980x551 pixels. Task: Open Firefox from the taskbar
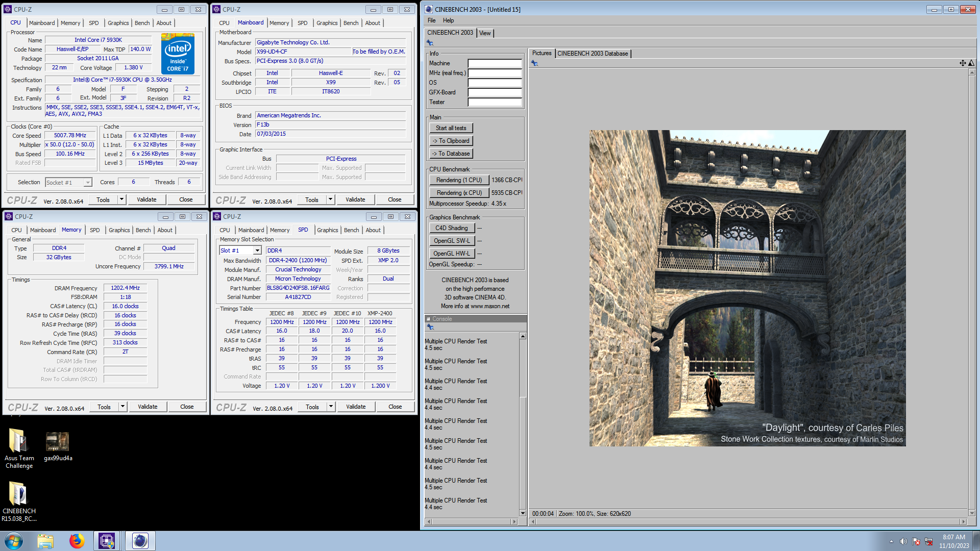[77, 541]
